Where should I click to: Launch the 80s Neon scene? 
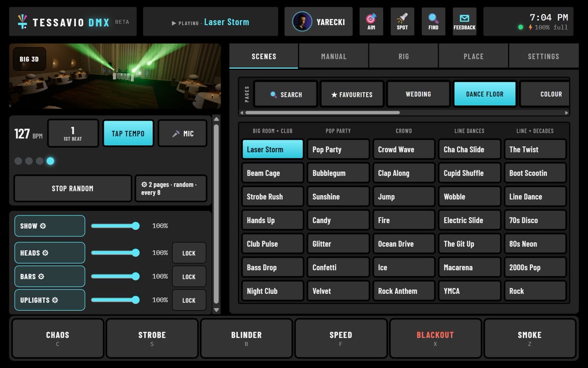pyautogui.click(x=535, y=244)
